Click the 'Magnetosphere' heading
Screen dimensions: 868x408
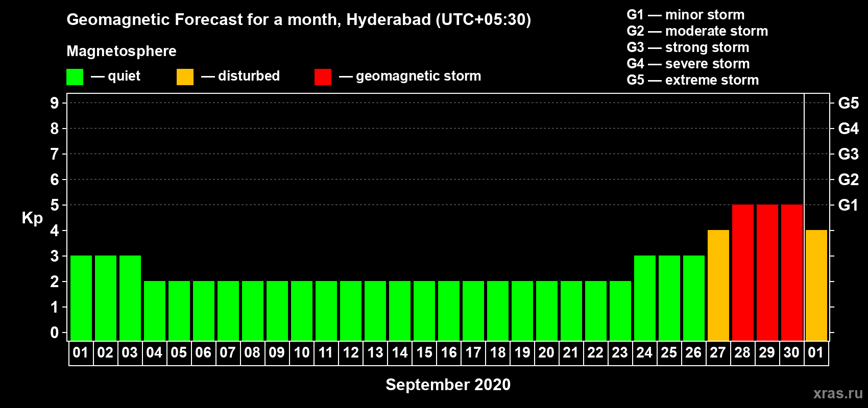(x=122, y=52)
